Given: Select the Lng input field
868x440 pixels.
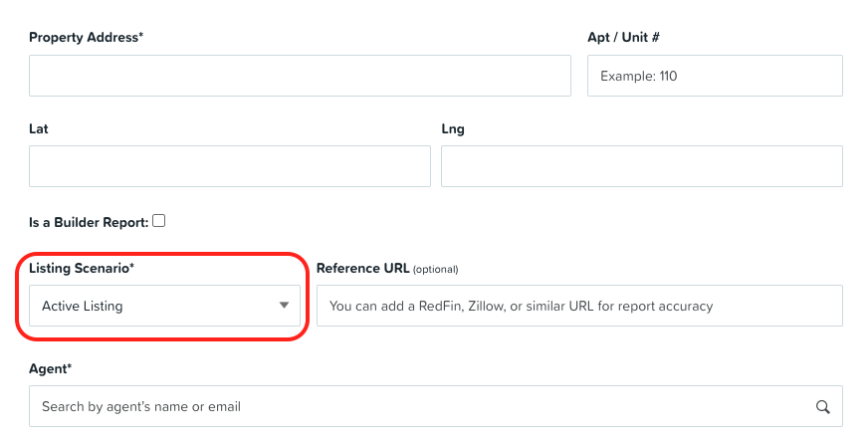Looking at the screenshot, I should (x=642, y=166).
